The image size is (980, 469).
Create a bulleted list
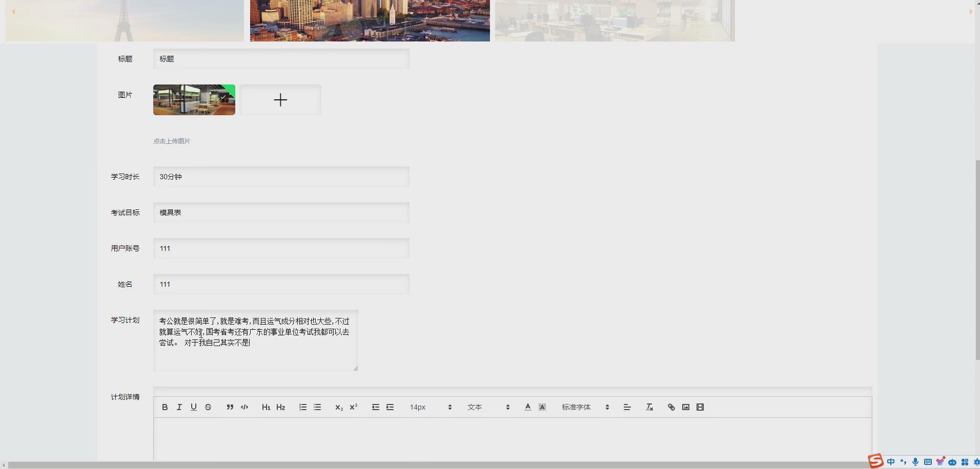(317, 407)
